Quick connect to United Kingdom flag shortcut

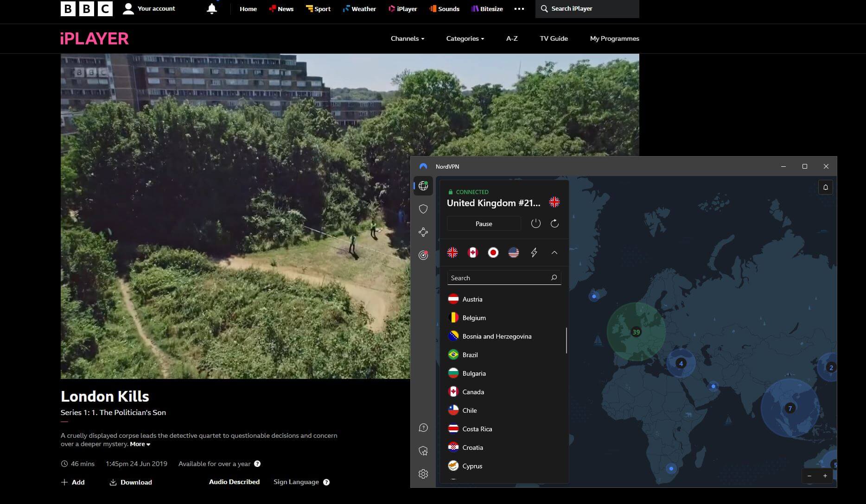click(452, 252)
